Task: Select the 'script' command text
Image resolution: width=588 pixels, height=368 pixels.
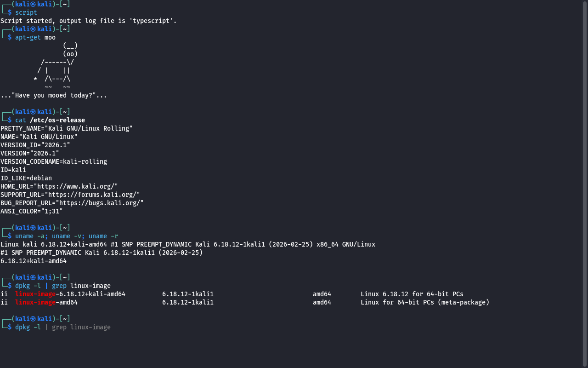Action: pos(26,12)
